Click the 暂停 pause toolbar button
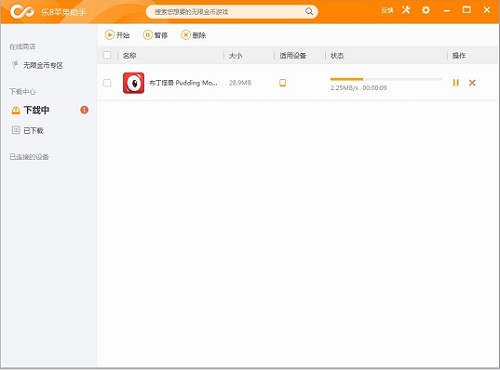This screenshot has width=500, height=370. (155, 35)
